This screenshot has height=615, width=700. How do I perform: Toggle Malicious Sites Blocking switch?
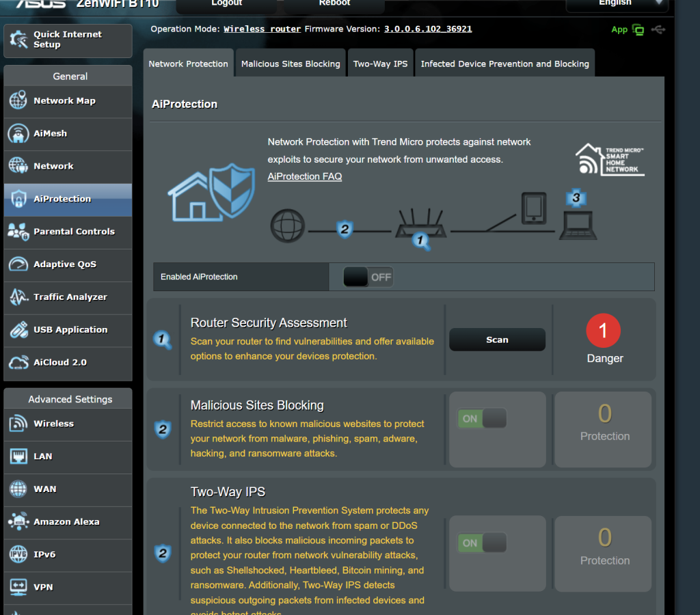coord(482,419)
